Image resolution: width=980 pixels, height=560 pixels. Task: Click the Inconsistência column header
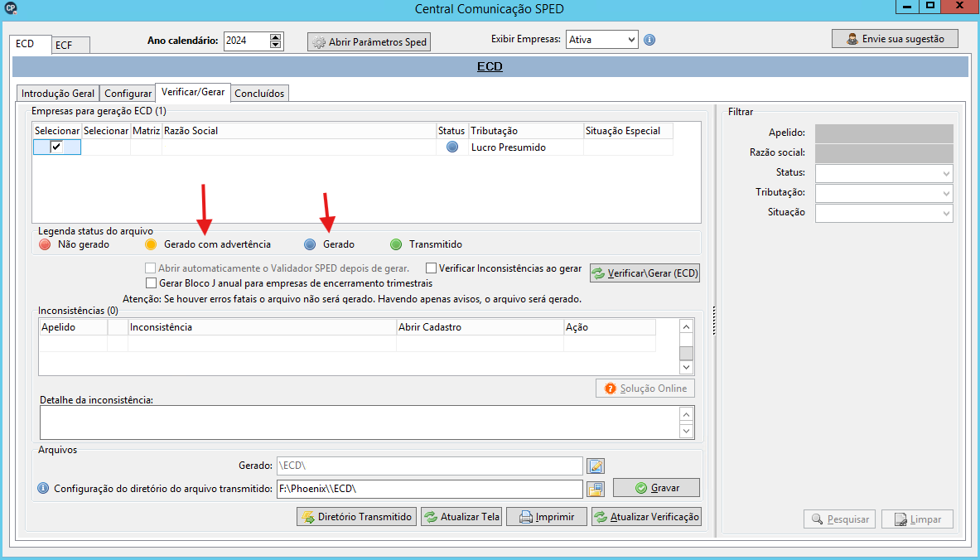click(x=262, y=327)
